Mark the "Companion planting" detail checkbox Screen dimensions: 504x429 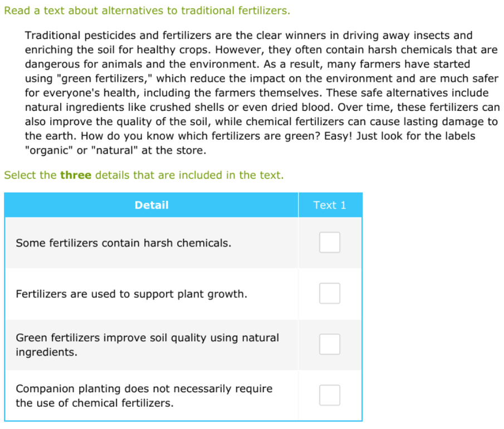[329, 395]
